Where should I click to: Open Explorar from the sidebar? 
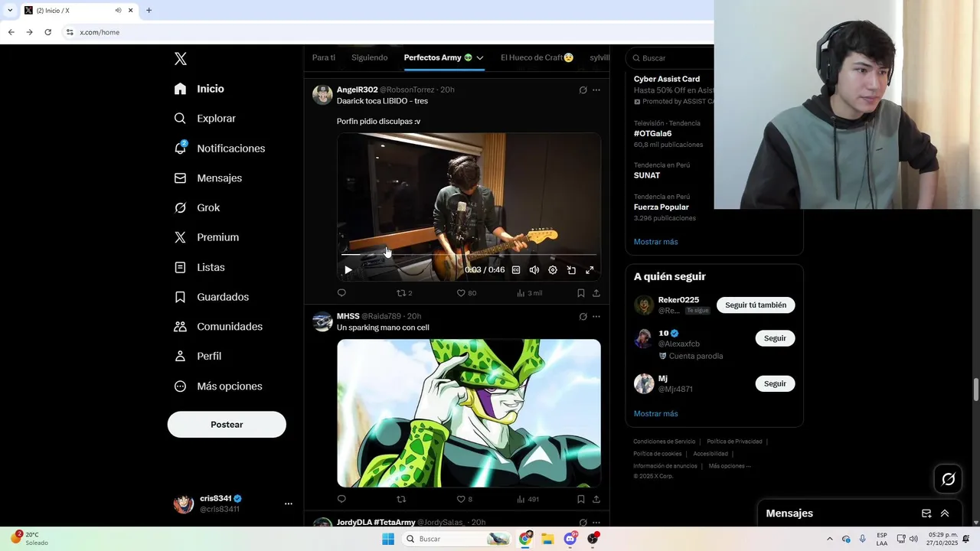point(204,119)
